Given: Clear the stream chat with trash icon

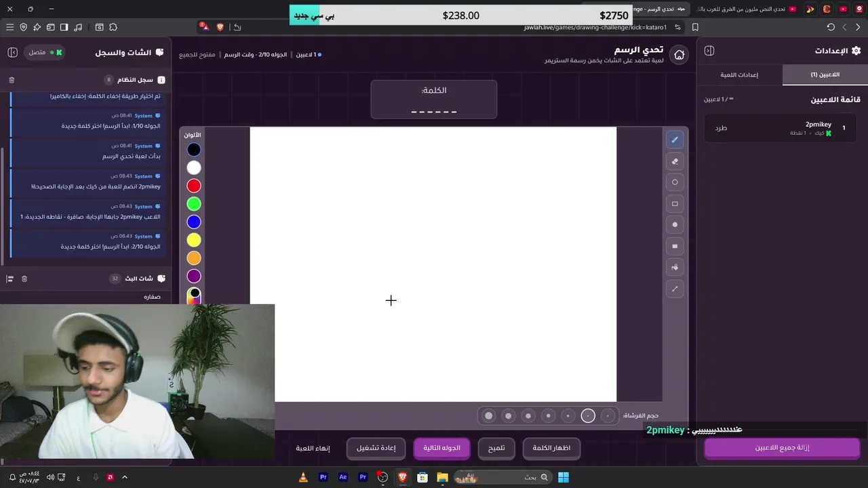Looking at the screenshot, I should click(24, 279).
